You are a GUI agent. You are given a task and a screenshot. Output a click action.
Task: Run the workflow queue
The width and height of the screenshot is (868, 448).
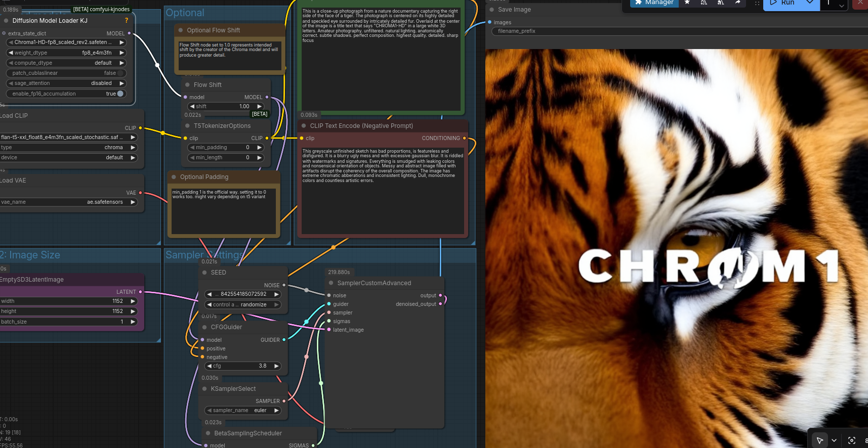(782, 3)
